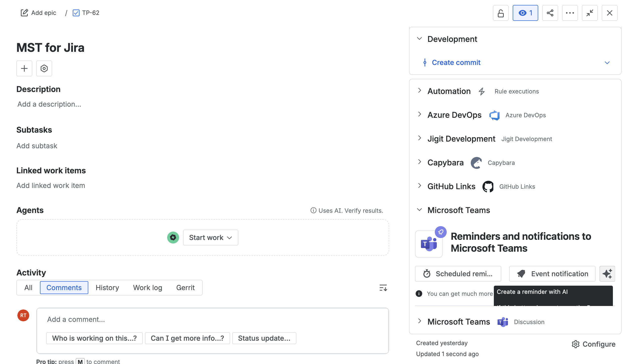This screenshot has height=364, width=631.
Task: Click the plus add-content button under title
Action: pyautogui.click(x=24, y=68)
